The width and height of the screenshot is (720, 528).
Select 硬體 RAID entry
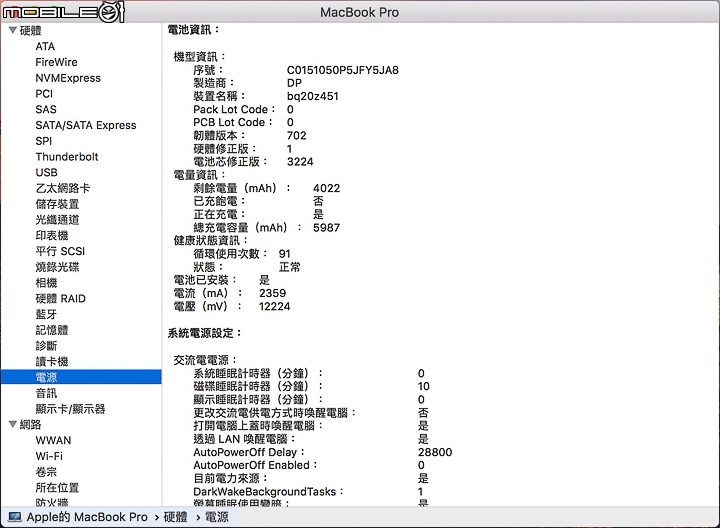(61, 298)
